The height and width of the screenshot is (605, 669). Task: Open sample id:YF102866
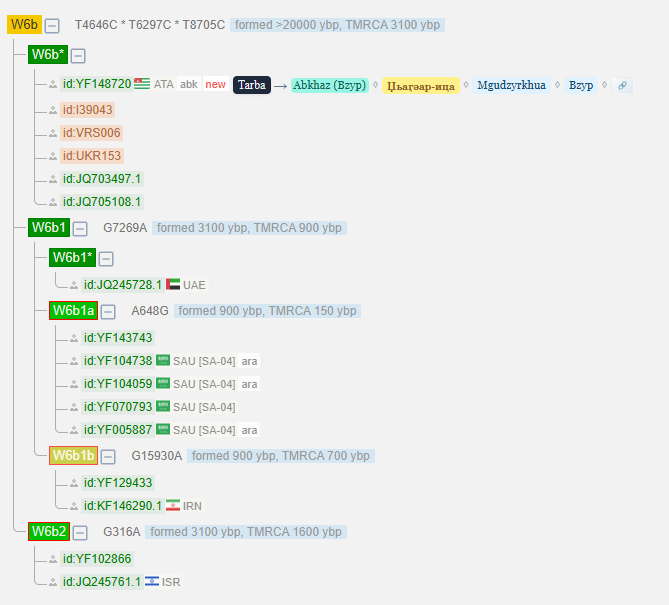97,559
